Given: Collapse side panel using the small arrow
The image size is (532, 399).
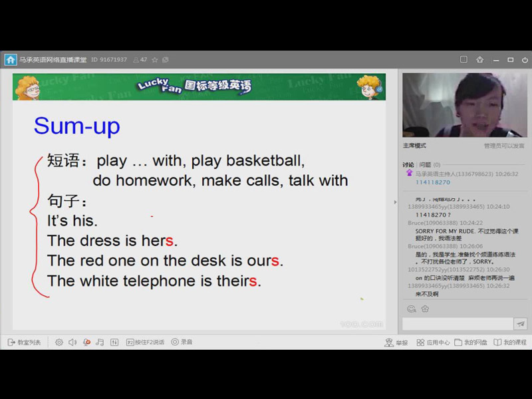Looking at the screenshot, I should [396, 201].
